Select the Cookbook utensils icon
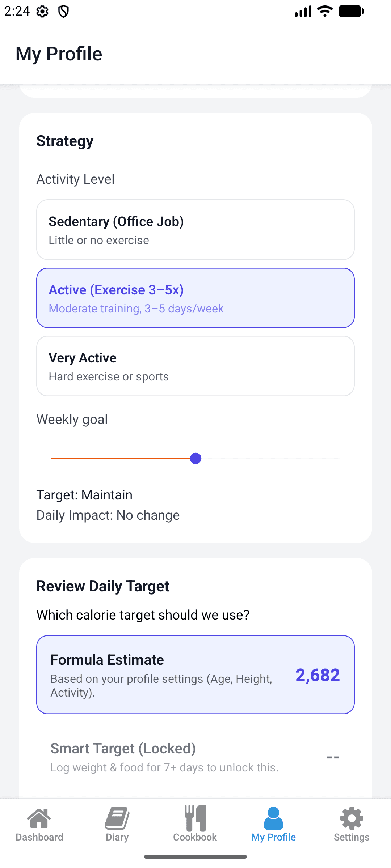Viewport: 391px width, 868px height. coord(195,818)
